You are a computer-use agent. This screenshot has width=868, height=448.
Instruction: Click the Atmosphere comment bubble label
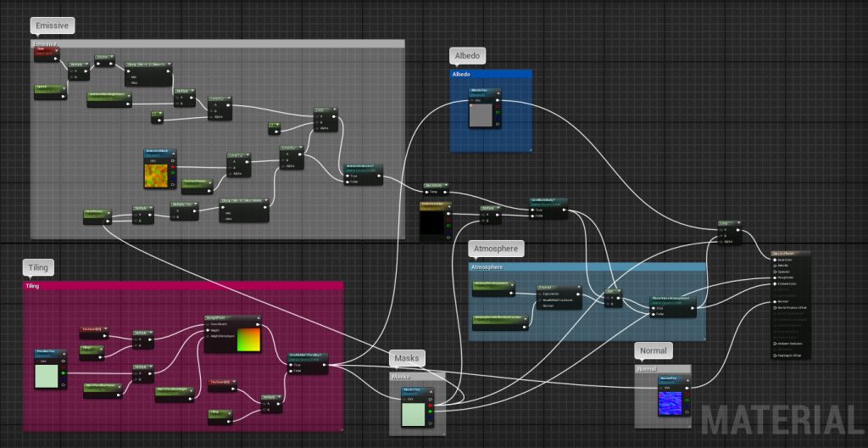click(x=497, y=249)
